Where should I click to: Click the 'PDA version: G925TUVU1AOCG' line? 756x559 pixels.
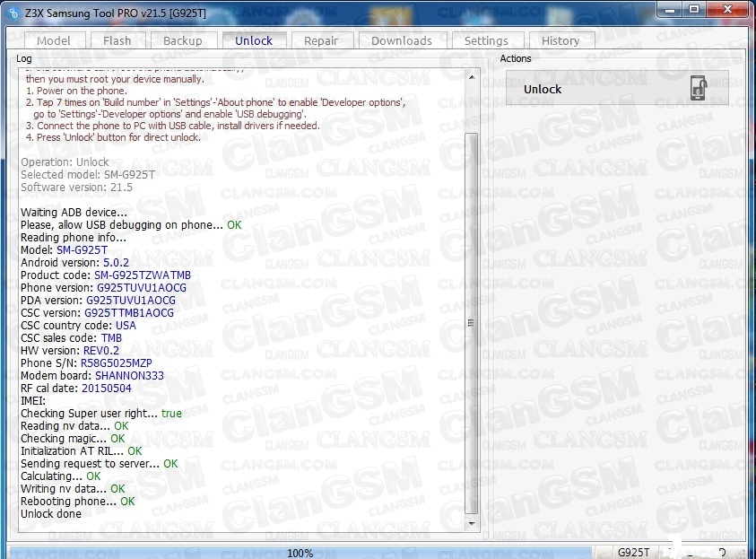coord(98,300)
